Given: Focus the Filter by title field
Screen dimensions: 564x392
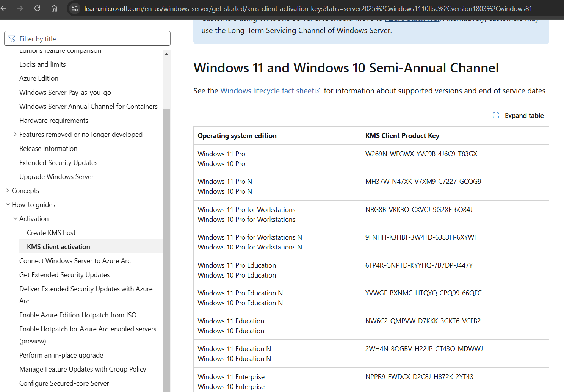Looking at the screenshot, I should pyautogui.click(x=87, y=39).
